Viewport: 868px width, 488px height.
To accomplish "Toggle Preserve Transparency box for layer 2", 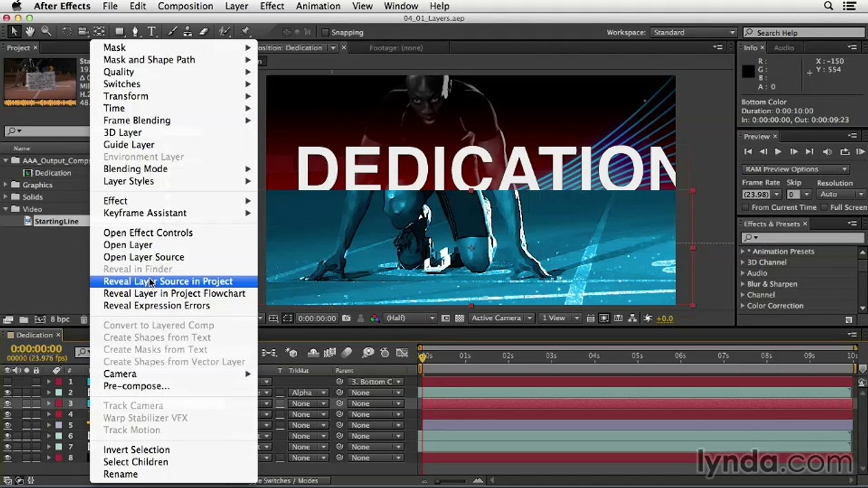I will pos(280,392).
